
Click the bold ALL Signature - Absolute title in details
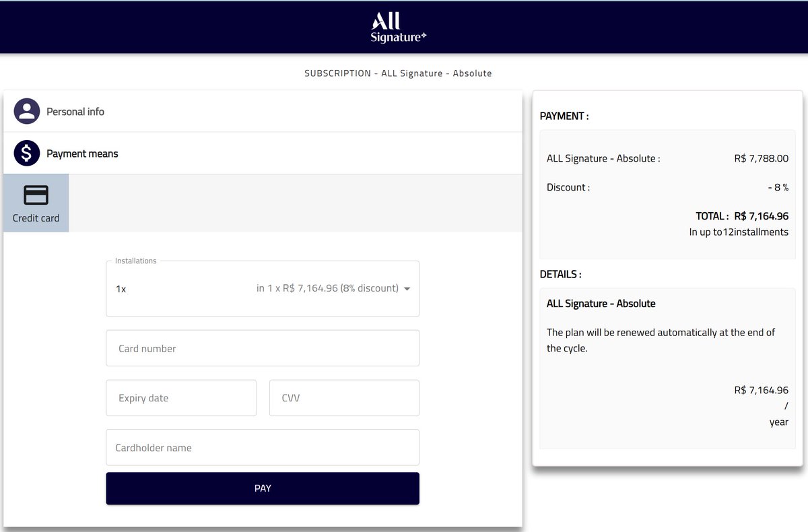[601, 304]
